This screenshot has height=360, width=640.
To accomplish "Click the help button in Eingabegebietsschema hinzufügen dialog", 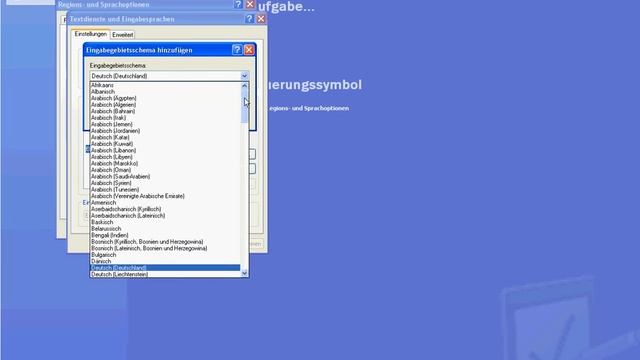I will (x=237, y=50).
